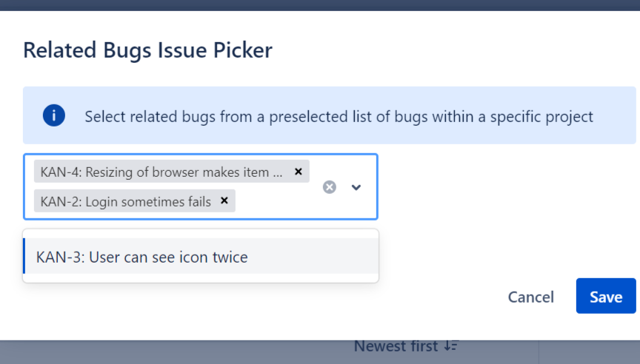Remove the KAN-2 Login sometimes fails tag
This screenshot has height=364, width=640.
(x=224, y=200)
